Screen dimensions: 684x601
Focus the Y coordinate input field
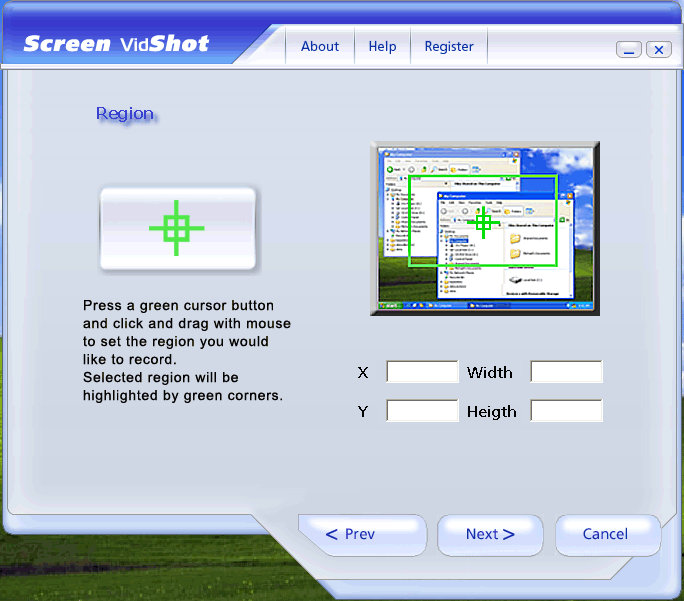point(422,410)
